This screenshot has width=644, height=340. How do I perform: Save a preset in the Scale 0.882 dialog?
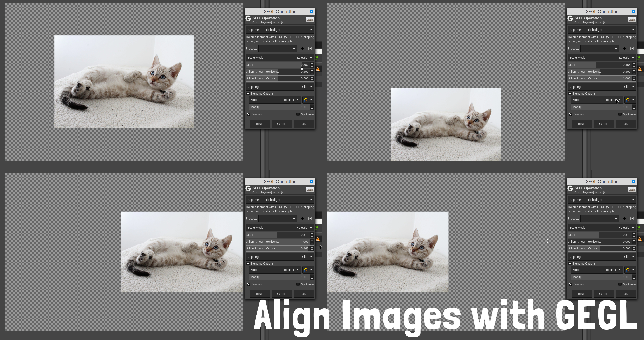click(302, 49)
